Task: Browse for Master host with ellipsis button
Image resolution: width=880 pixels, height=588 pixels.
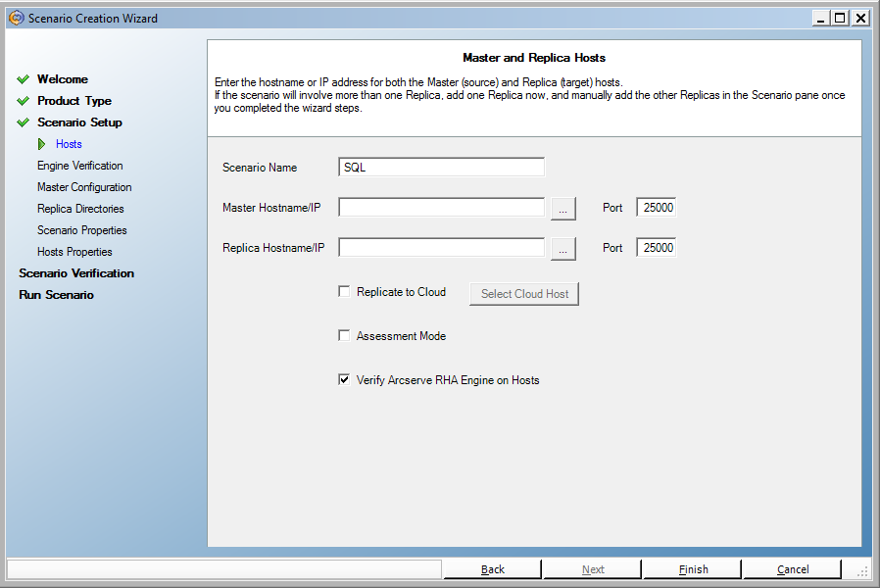Action: (x=562, y=209)
